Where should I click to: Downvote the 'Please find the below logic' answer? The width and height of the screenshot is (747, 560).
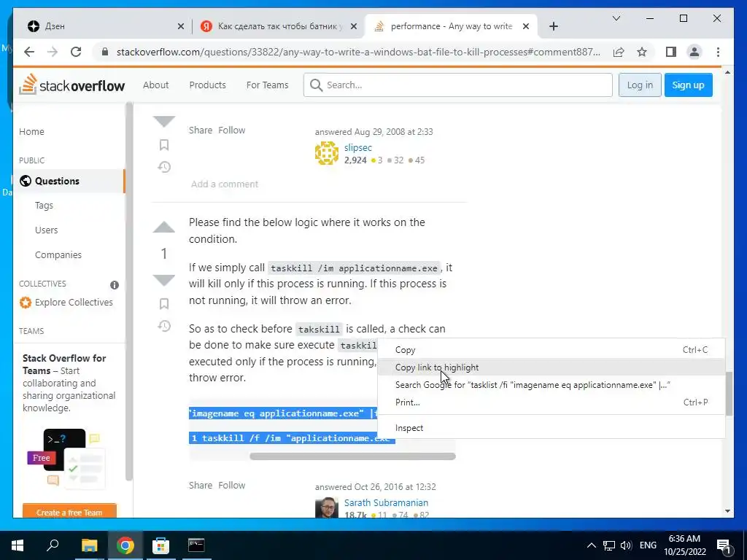coord(164,280)
